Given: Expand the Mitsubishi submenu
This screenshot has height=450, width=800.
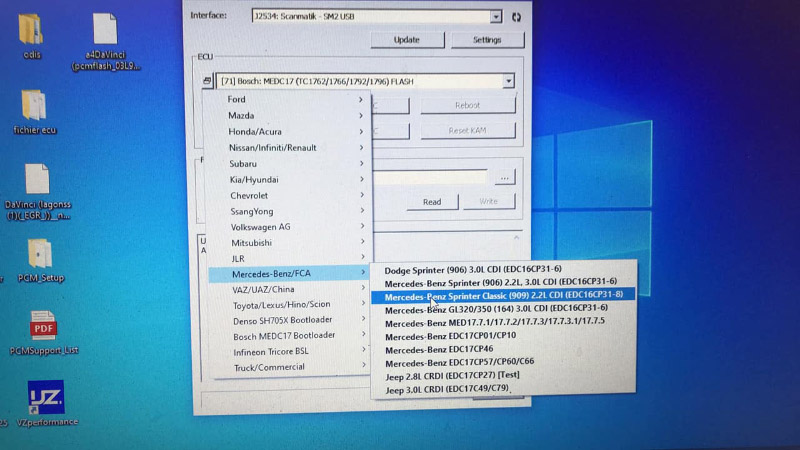Looking at the screenshot, I should point(291,243).
